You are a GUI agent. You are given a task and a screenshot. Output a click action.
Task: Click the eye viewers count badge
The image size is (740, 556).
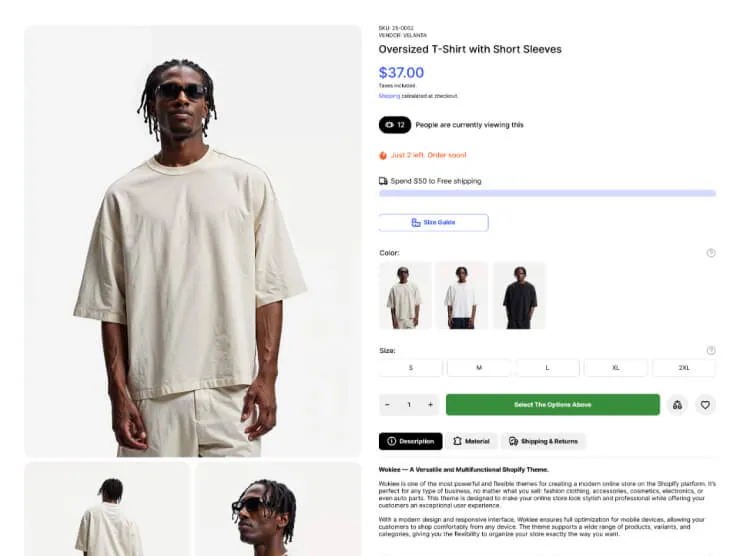(x=395, y=125)
